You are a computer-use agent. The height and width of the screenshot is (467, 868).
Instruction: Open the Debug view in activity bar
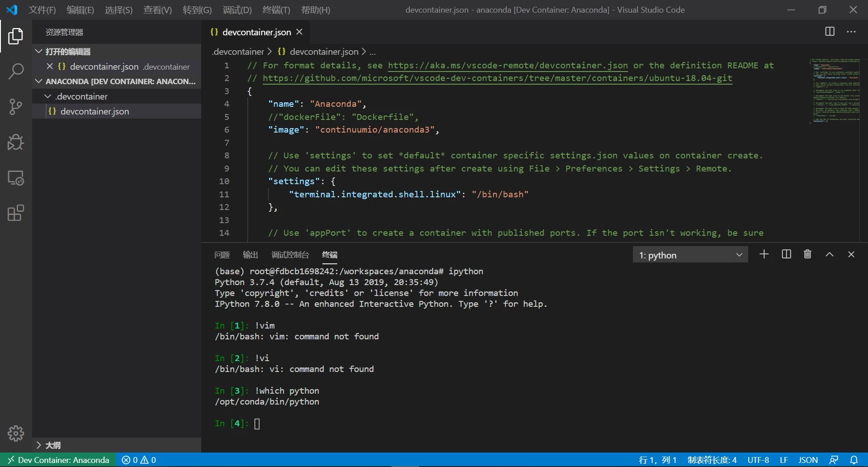16,142
